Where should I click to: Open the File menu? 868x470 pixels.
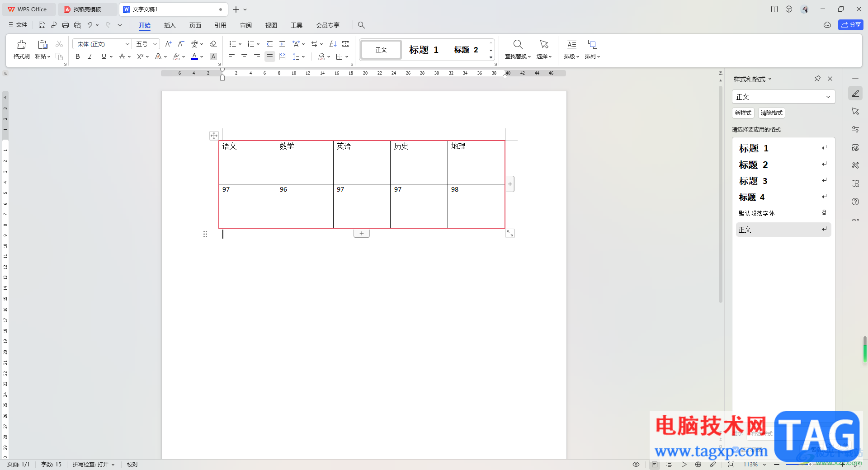click(18, 25)
